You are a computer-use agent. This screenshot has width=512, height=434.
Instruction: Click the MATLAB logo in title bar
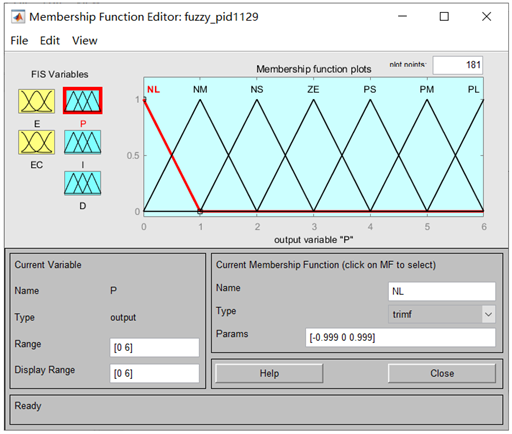(18, 17)
